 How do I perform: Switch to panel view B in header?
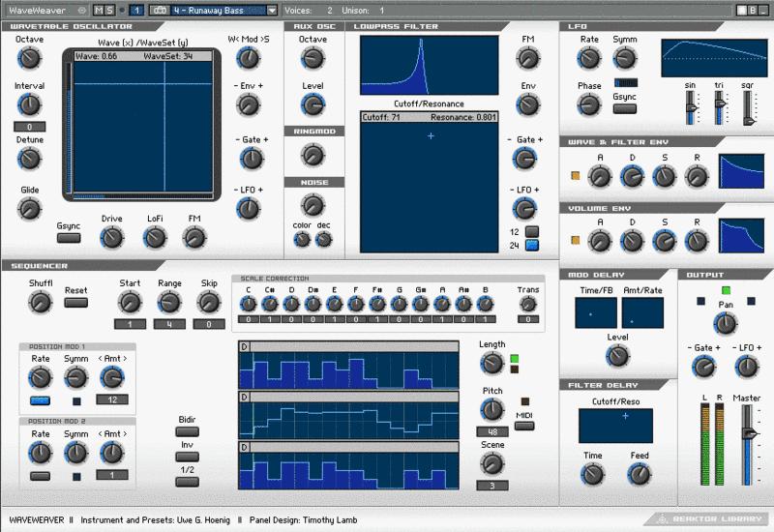coord(753,10)
